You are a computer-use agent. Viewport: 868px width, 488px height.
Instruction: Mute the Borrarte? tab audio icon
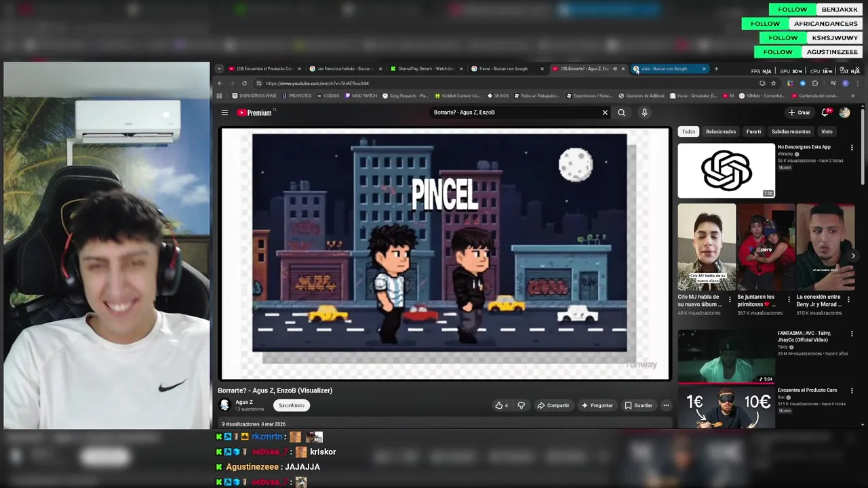[x=615, y=68]
